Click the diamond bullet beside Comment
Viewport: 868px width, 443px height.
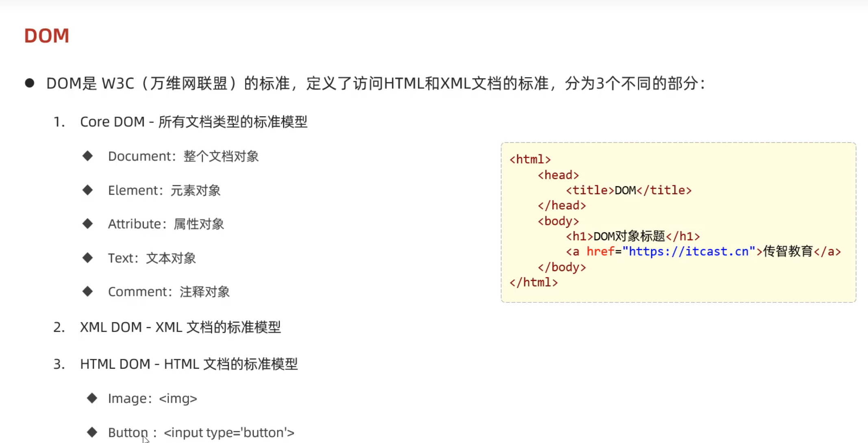[x=87, y=291]
